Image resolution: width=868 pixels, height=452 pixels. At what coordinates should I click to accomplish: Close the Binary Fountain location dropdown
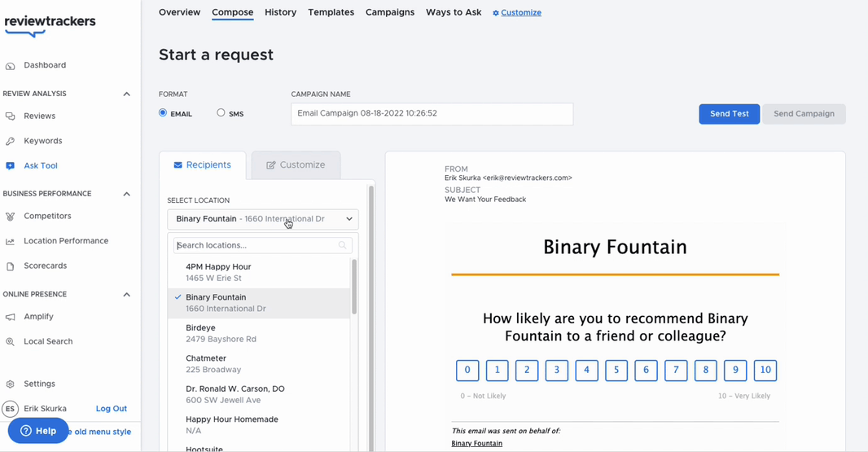coord(349,219)
